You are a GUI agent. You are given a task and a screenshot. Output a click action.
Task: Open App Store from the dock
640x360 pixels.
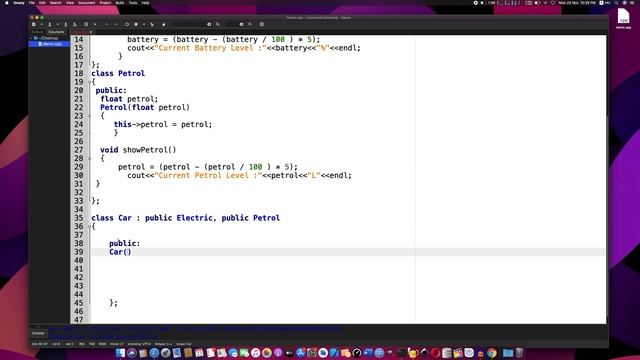coord(301,353)
